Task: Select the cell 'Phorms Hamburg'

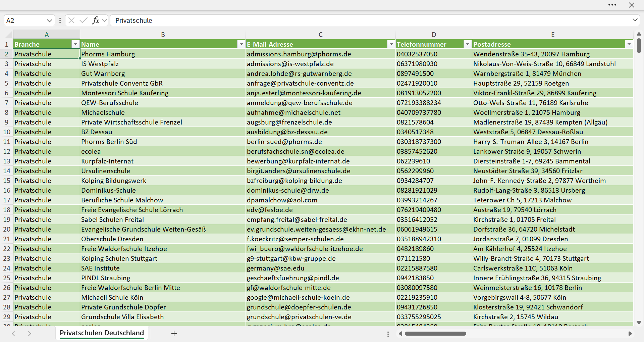Action: pos(163,54)
